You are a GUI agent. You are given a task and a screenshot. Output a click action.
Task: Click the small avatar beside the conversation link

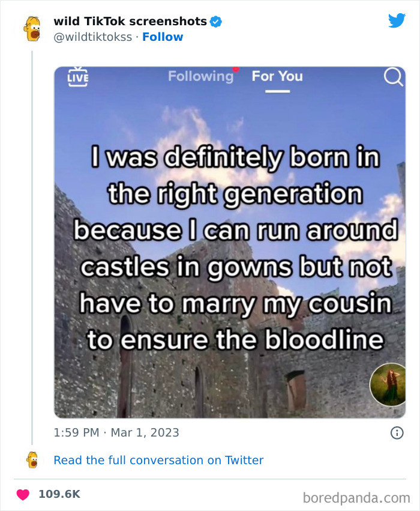[x=34, y=460]
